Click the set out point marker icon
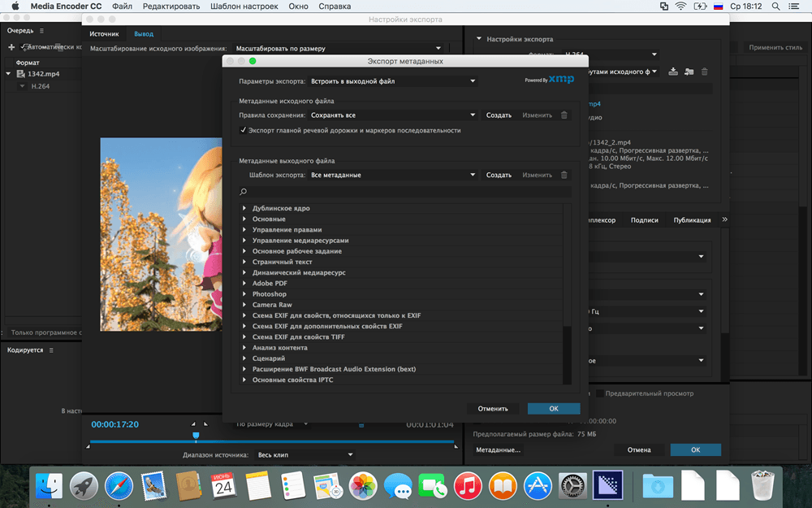The image size is (812, 508). 205,424
